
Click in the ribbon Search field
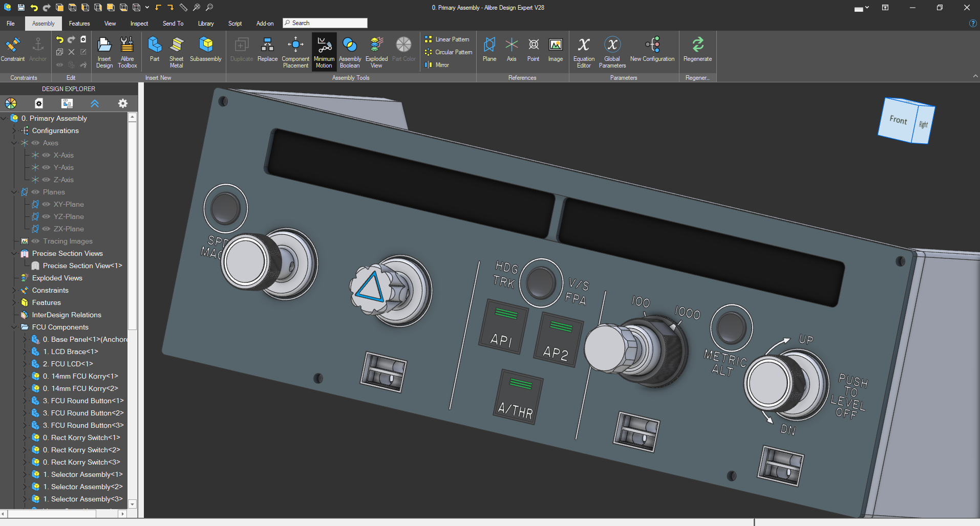coord(328,23)
